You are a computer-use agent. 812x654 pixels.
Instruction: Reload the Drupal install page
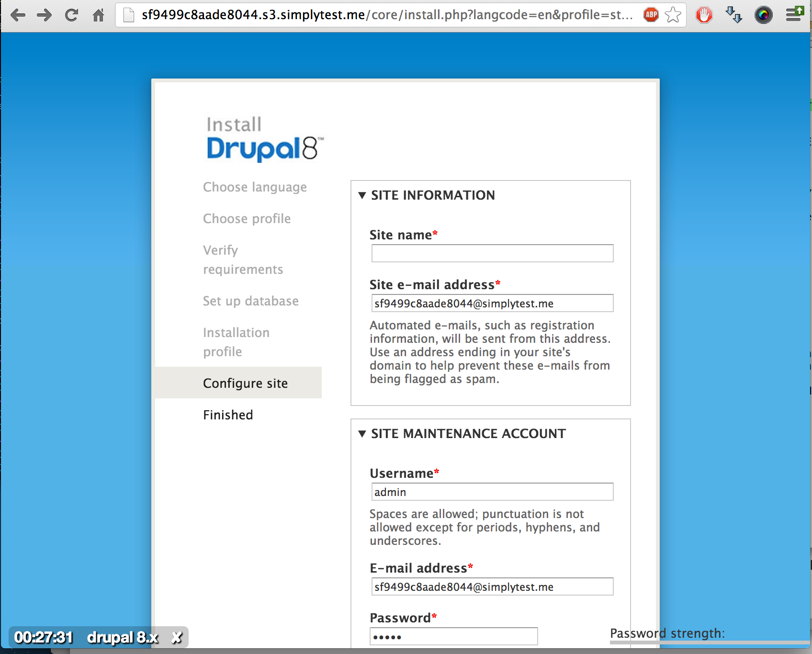[72, 15]
